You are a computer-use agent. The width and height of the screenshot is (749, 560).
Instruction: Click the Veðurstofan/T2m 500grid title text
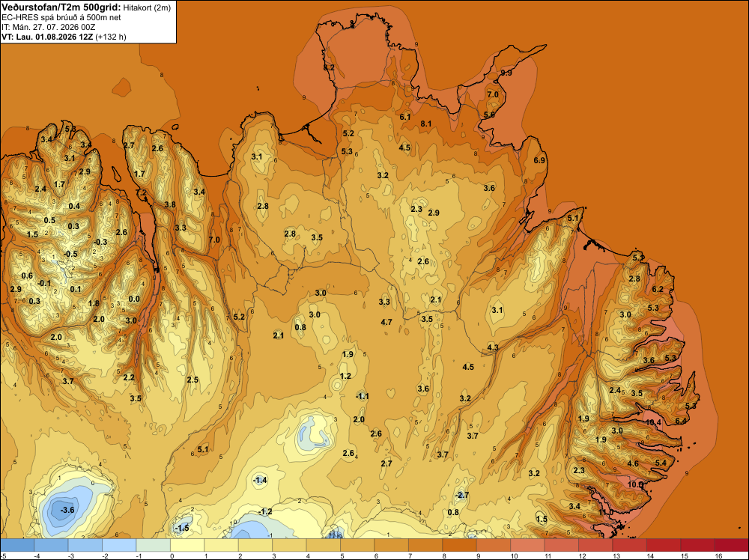[61, 7]
